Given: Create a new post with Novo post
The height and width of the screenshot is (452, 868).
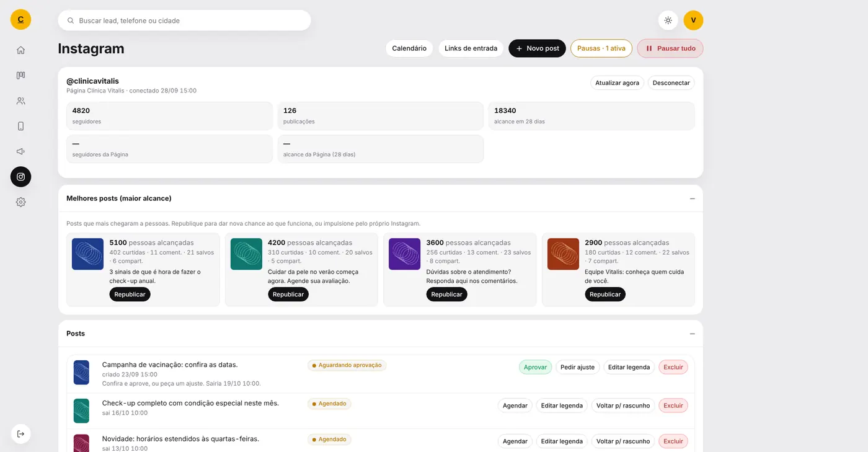Looking at the screenshot, I should click(x=537, y=48).
